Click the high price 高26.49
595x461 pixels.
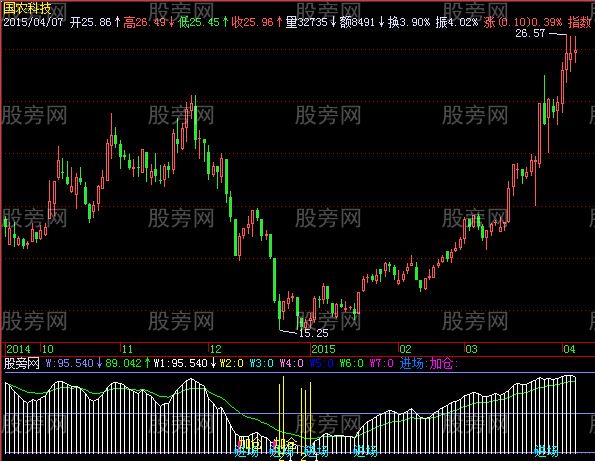pos(145,22)
